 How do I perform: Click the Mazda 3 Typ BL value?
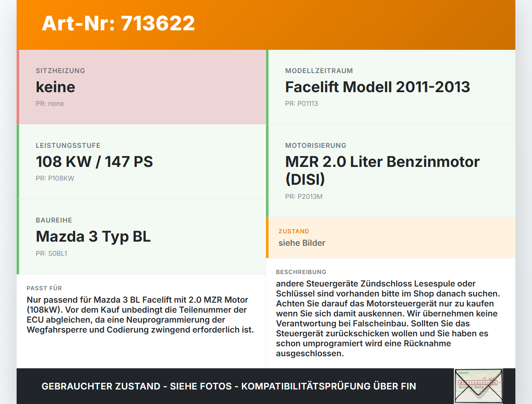click(93, 237)
